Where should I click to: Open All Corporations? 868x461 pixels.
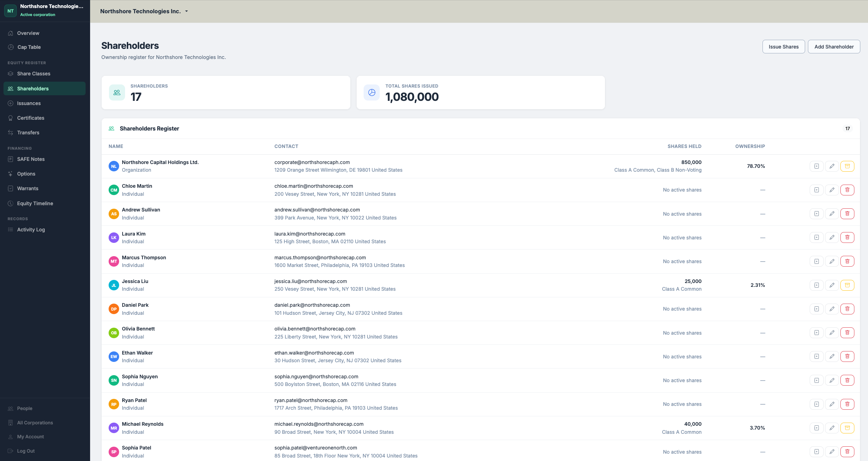tap(35, 422)
